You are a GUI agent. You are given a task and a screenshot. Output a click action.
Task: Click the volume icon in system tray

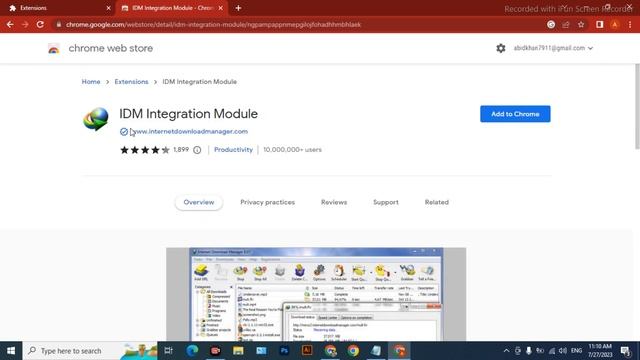[x=563, y=351]
